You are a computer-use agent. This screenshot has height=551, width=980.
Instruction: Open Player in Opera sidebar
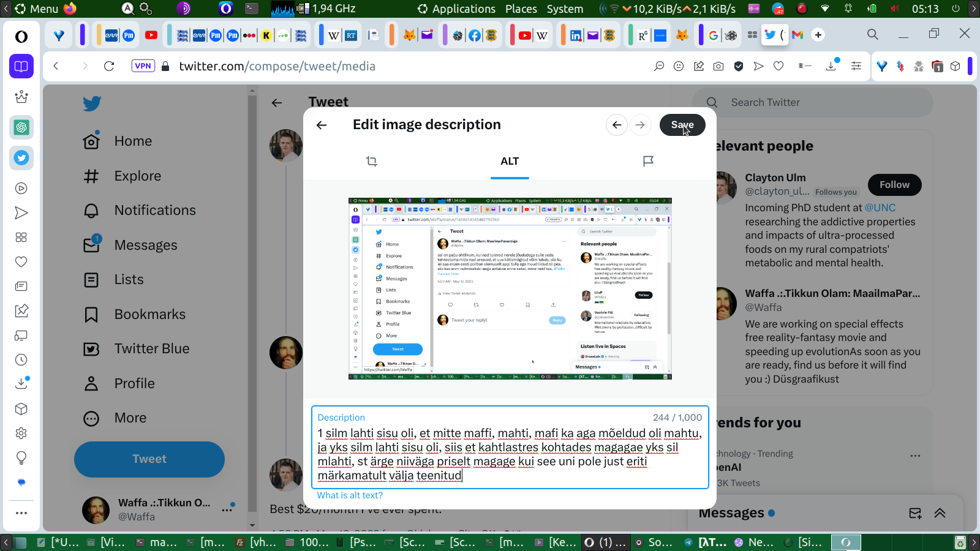point(21,189)
